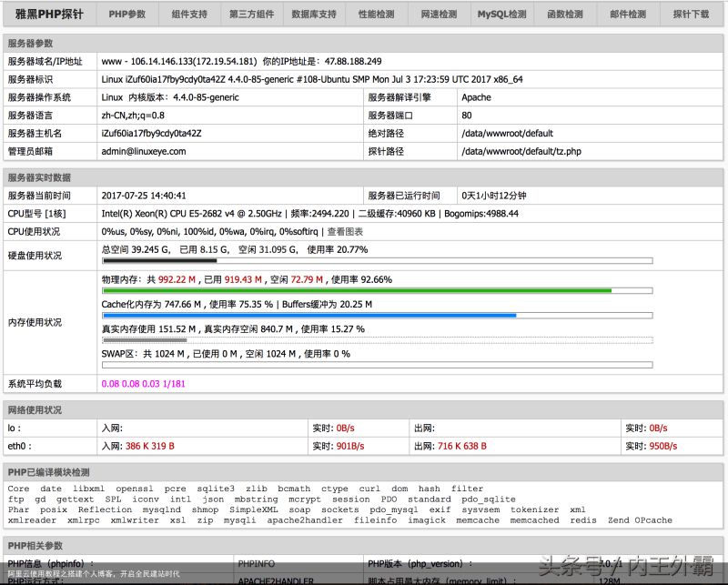Image resolution: width=728 pixels, height=585 pixels.
Task: Switch to the 函数检测 tab
Action: pos(565,15)
